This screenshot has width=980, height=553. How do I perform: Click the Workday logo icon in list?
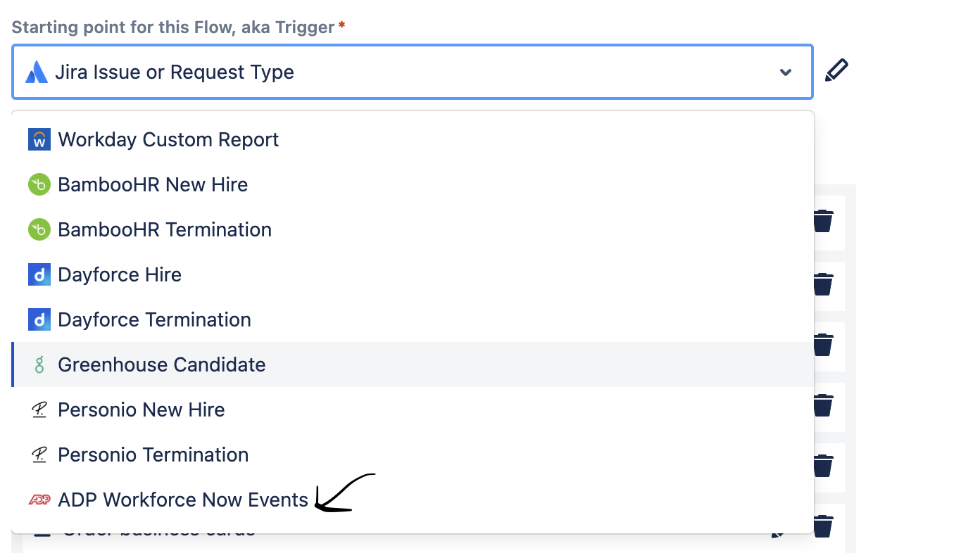(x=39, y=139)
